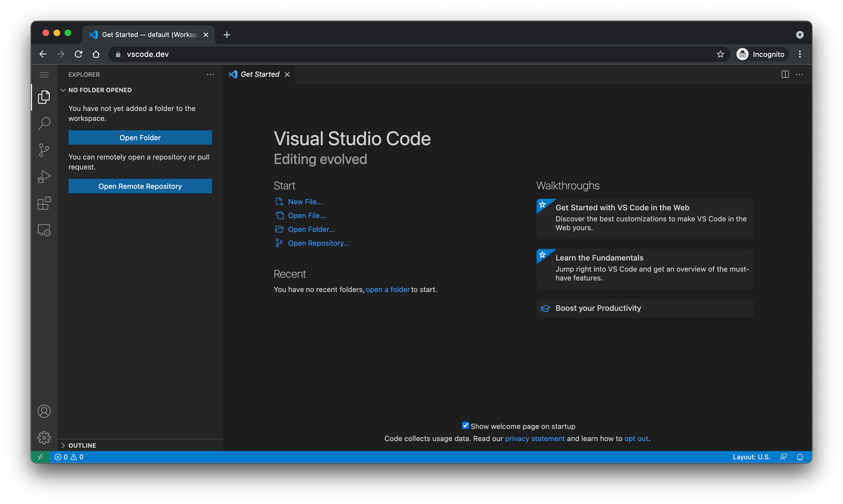Open the Source Control view

pyautogui.click(x=44, y=150)
